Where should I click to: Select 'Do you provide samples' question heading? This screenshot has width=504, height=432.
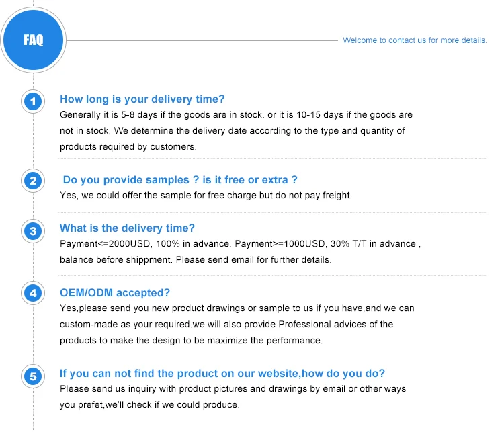pyautogui.click(x=180, y=179)
